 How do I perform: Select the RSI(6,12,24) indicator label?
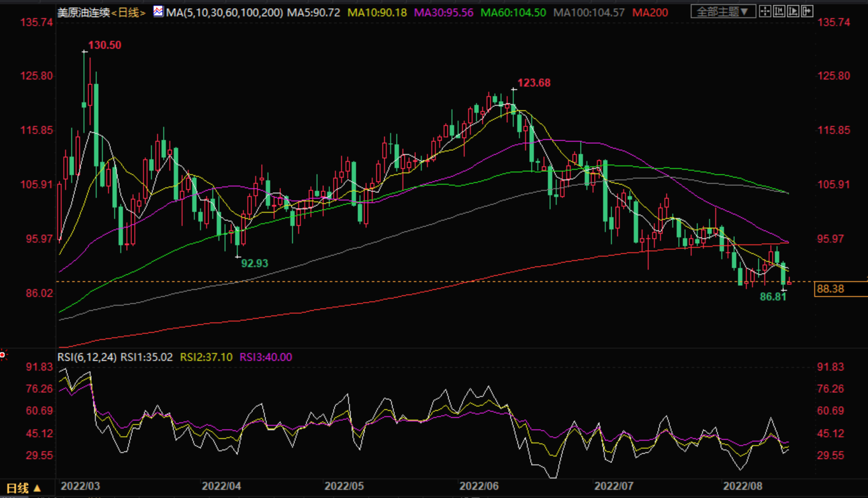coord(87,357)
